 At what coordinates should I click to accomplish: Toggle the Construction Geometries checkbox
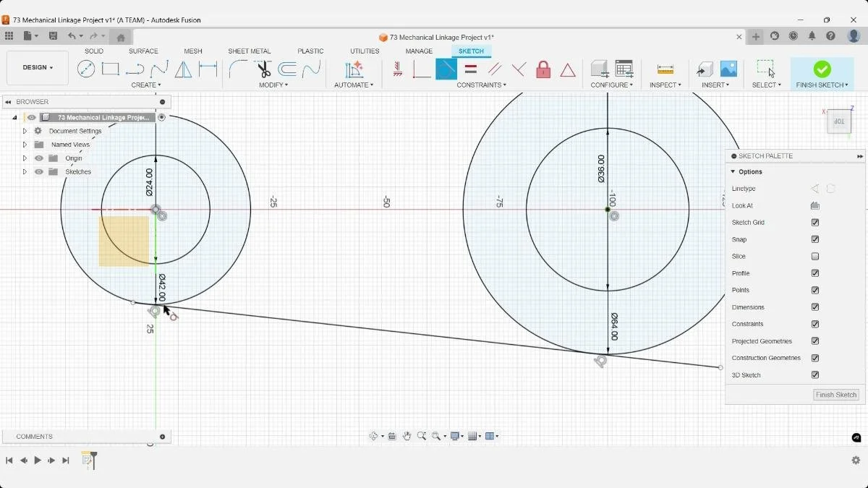815,358
